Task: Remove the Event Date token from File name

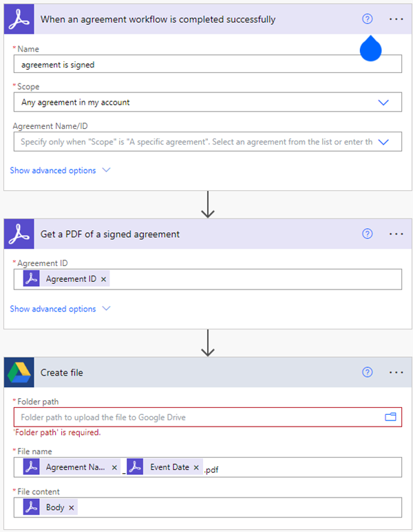Action: (x=196, y=467)
